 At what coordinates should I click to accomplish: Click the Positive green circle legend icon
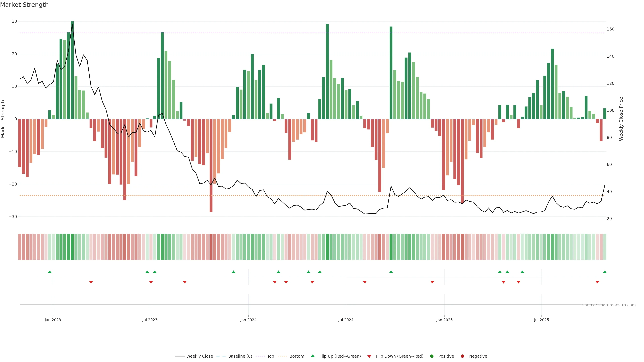(x=432, y=356)
